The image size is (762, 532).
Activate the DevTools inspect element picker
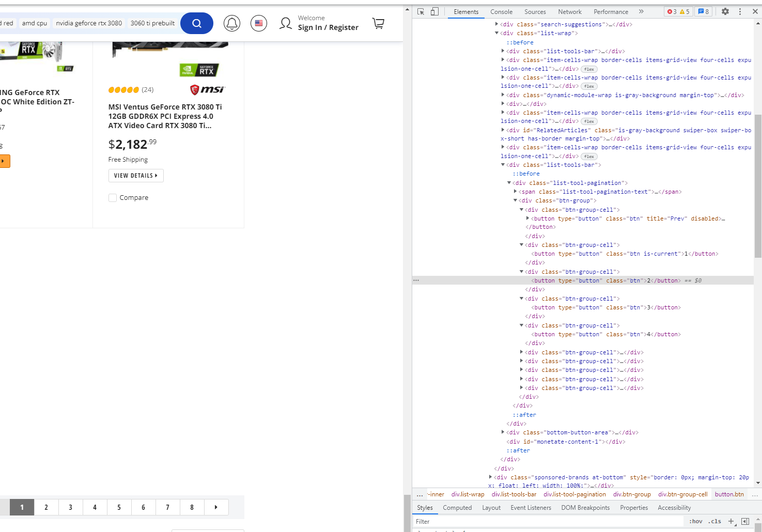coord(421,11)
